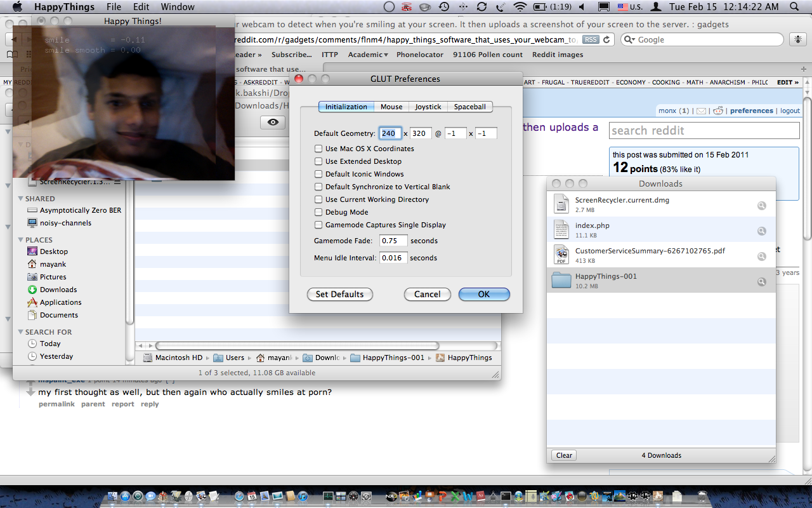The image size is (812, 508).
Task: Open the Window menu in menu bar
Action: pos(178,7)
